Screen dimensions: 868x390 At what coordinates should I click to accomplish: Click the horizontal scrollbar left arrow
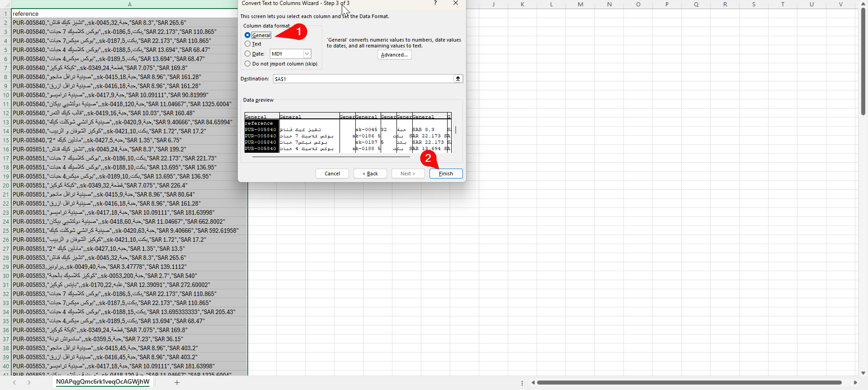click(533, 382)
